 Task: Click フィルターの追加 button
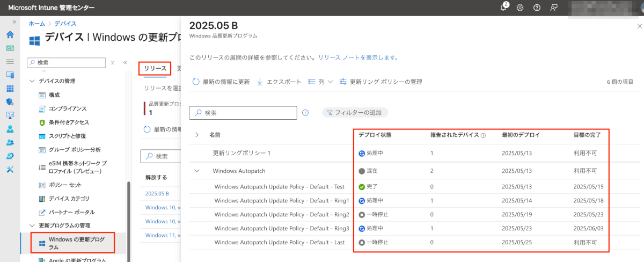(x=355, y=113)
